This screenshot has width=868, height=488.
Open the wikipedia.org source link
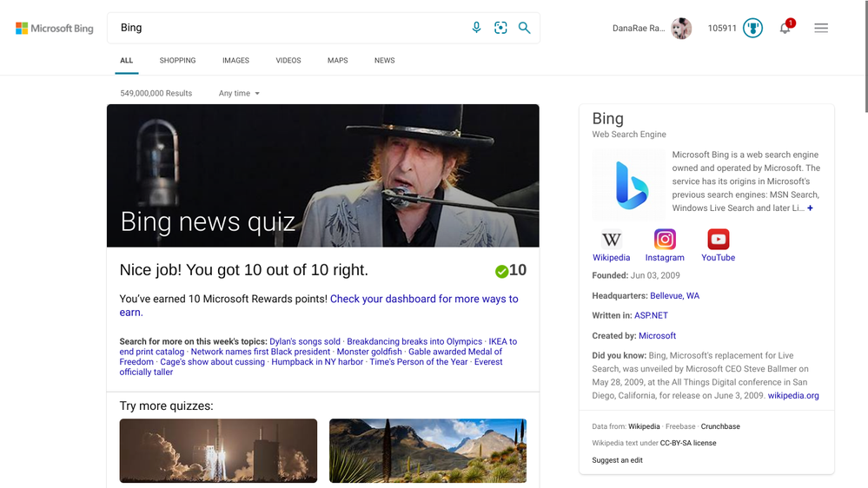click(x=793, y=396)
